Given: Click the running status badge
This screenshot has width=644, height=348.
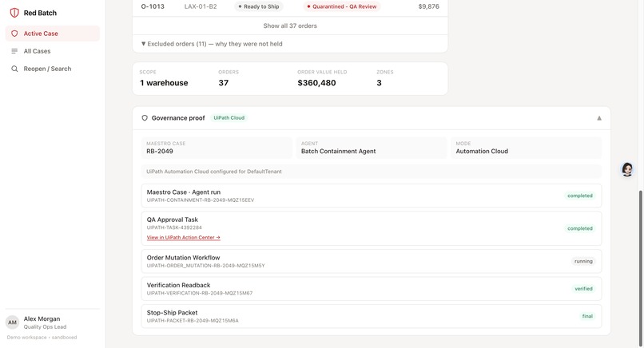Looking at the screenshot, I should pos(583,262).
